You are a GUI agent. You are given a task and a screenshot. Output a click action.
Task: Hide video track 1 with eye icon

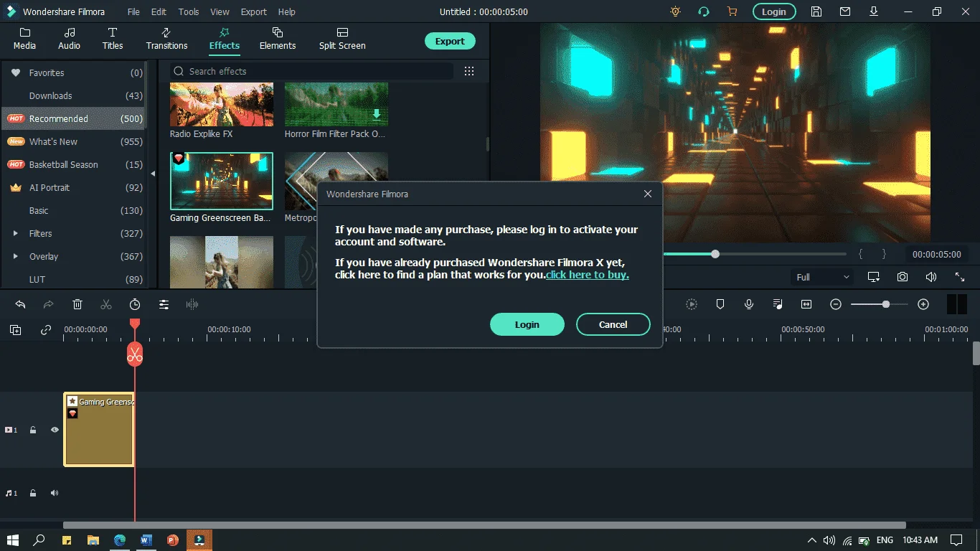[55, 430]
